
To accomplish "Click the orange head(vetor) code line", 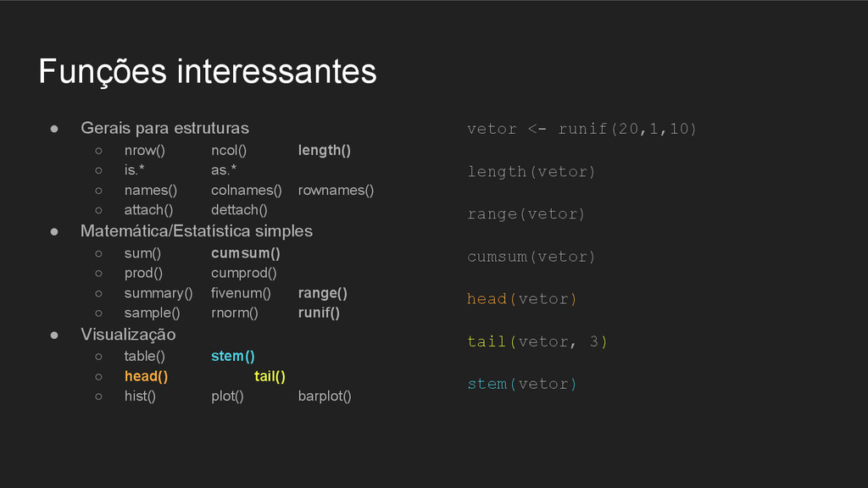I will (522, 299).
